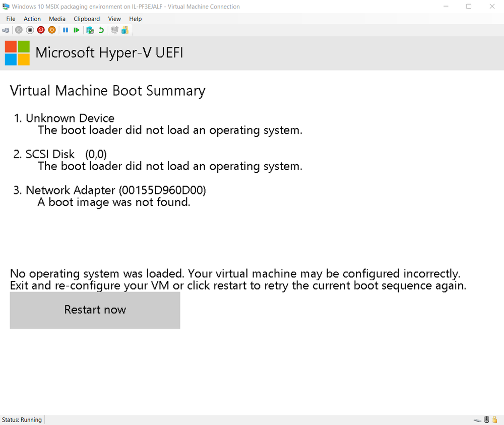The width and height of the screenshot is (504, 425).
Task: Create a checkpoint using the toolbar icon
Action: 90,30
